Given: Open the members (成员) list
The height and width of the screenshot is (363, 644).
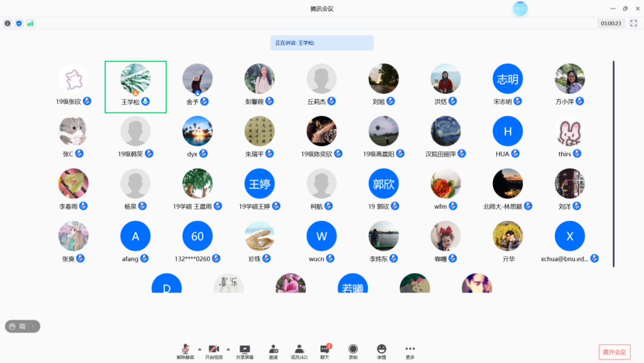Looking at the screenshot, I should click(299, 350).
